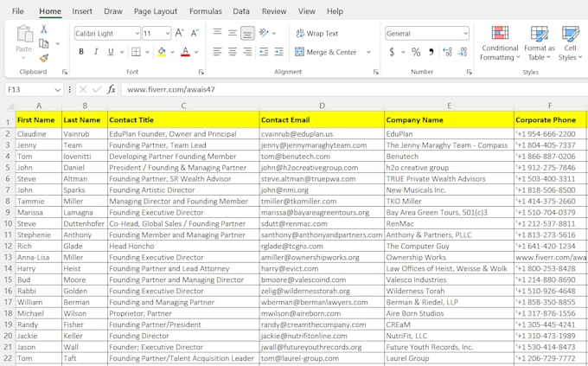This screenshot has height=366, width=588.
Task: Expand the fill color palette arrow
Action: [172, 52]
